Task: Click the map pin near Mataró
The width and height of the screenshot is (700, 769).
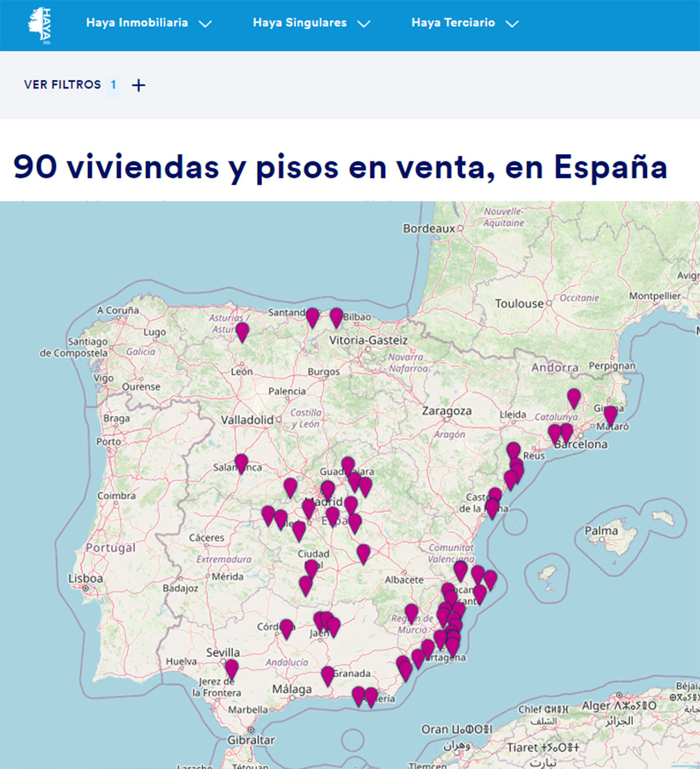Action: pyautogui.click(x=610, y=415)
